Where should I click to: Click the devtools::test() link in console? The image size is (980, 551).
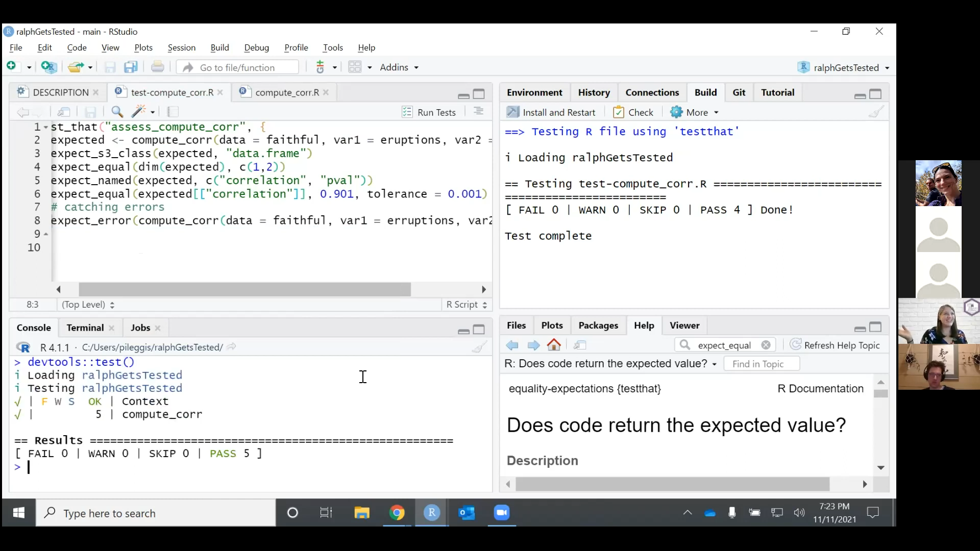pos(80,362)
